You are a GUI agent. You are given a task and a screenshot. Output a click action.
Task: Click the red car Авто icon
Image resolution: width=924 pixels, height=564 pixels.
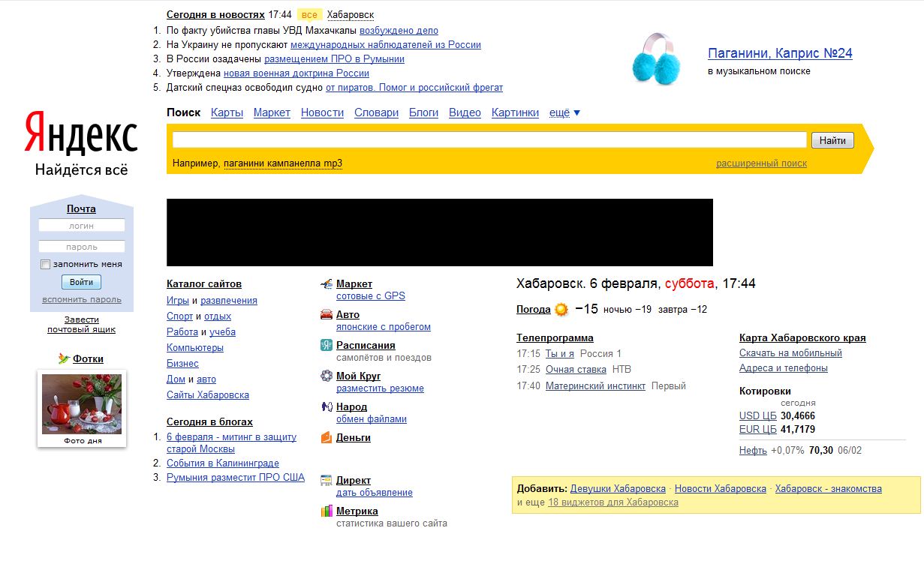coord(327,314)
